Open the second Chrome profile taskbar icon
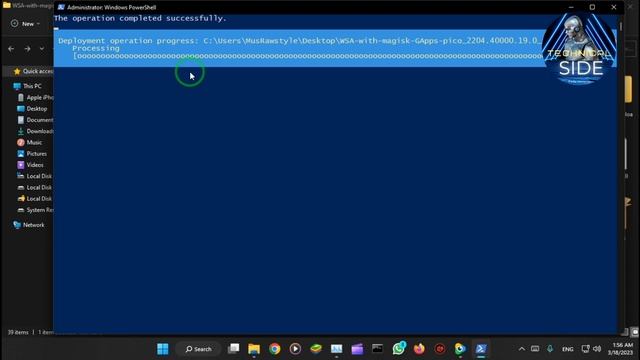Screen dimensions: 640x360 [460, 349]
